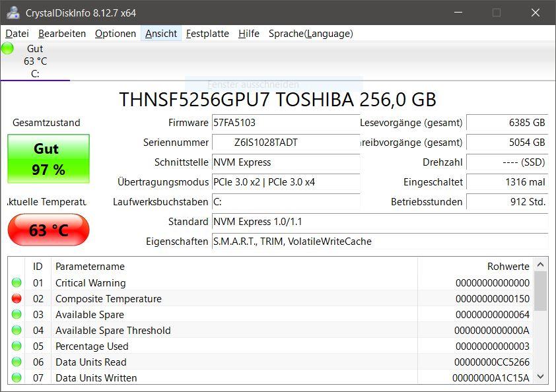Click the Schnittstelle field NVM Express
This screenshot has height=392, width=556.
(286, 162)
